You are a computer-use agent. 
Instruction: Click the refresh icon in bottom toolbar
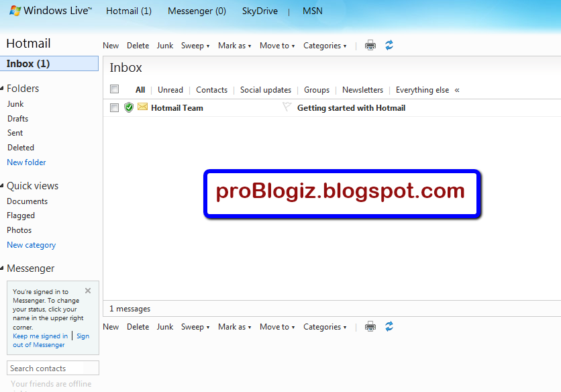[389, 326]
